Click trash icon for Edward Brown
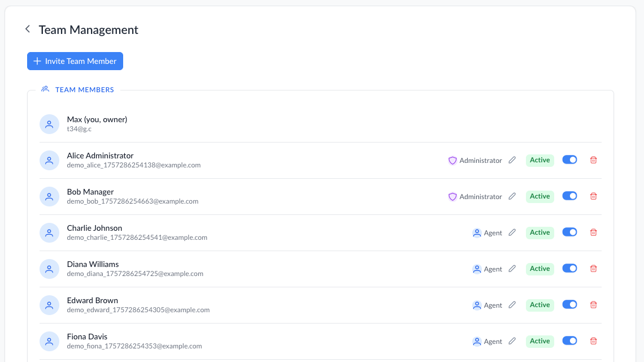The width and height of the screenshot is (644, 362). pyautogui.click(x=593, y=305)
